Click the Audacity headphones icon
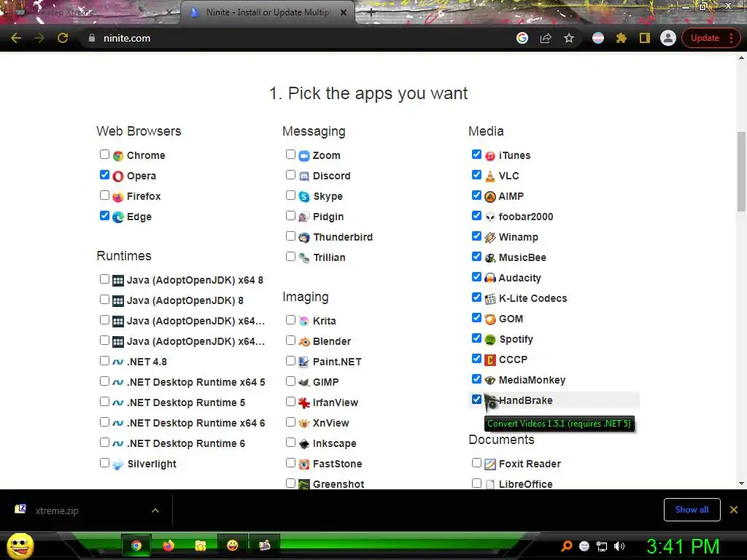 (x=489, y=278)
